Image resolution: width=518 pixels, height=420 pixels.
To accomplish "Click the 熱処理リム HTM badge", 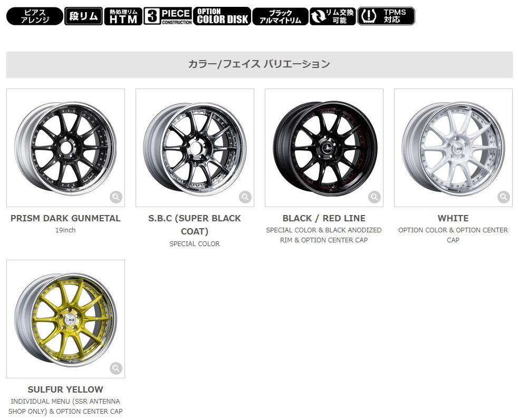I will [x=123, y=16].
